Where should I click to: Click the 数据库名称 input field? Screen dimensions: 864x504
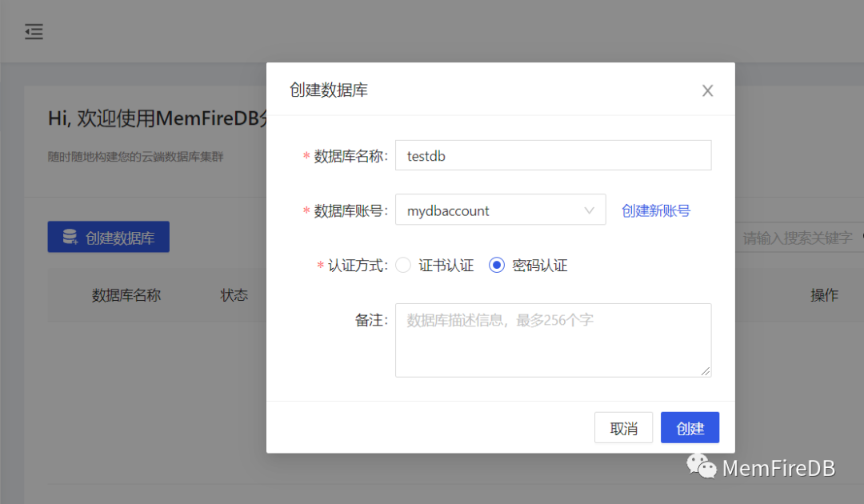pos(554,155)
